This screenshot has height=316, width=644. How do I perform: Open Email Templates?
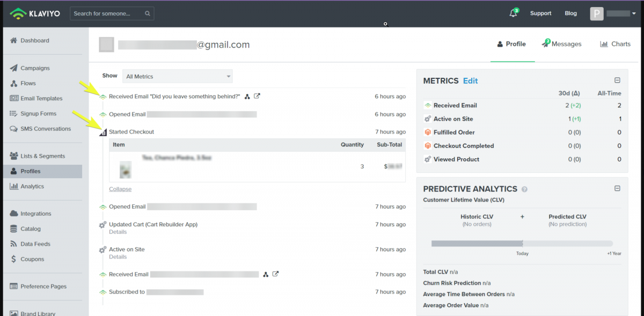point(41,98)
